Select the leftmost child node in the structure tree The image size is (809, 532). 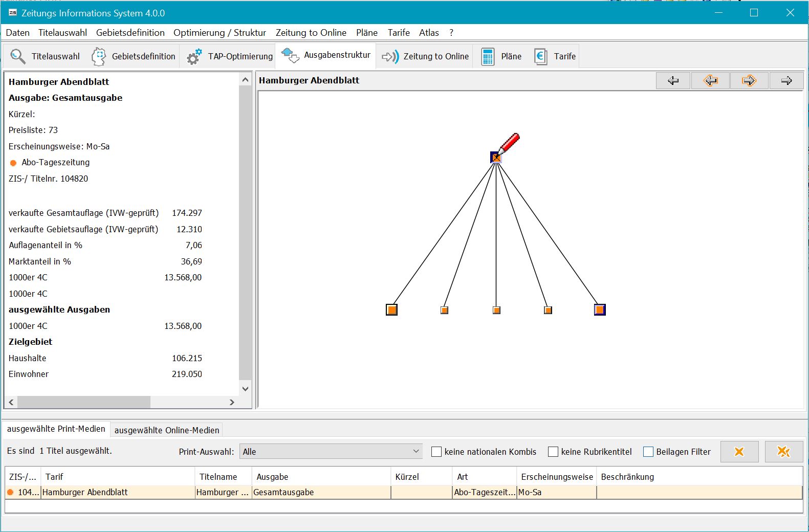pyautogui.click(x=391, y=309)
